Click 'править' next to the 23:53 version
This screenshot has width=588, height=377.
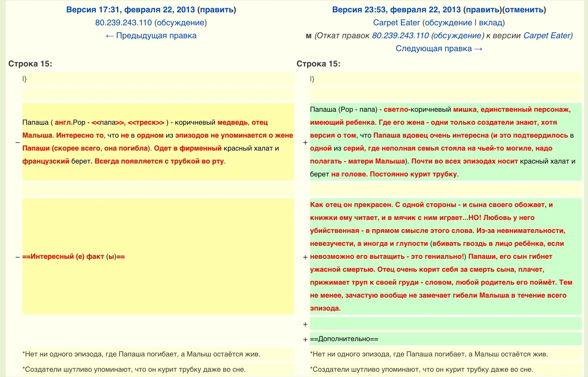tap(483, 10)
